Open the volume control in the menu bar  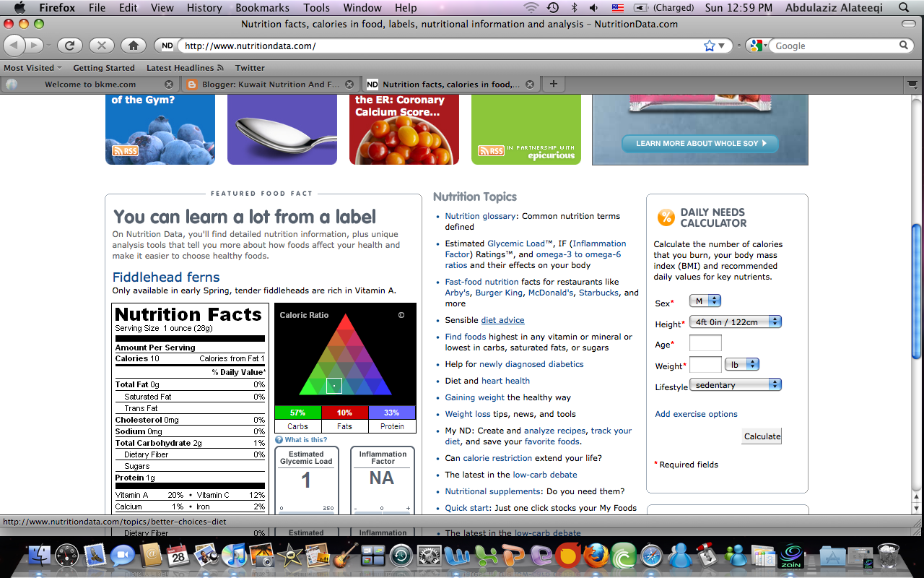pos(594,8)
